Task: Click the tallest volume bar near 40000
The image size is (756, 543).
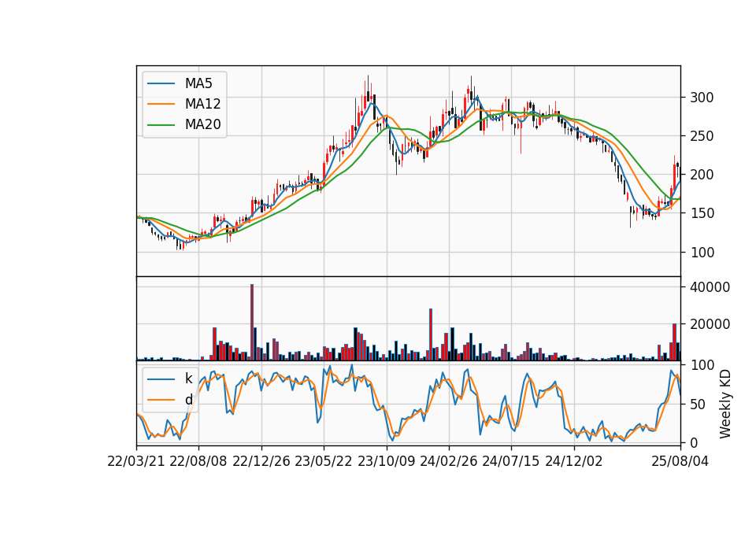Action: click(x=252, y=323)
